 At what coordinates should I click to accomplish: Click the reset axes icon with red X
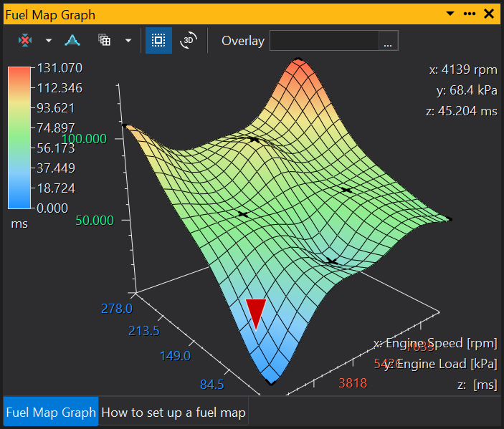pos(26,41)
